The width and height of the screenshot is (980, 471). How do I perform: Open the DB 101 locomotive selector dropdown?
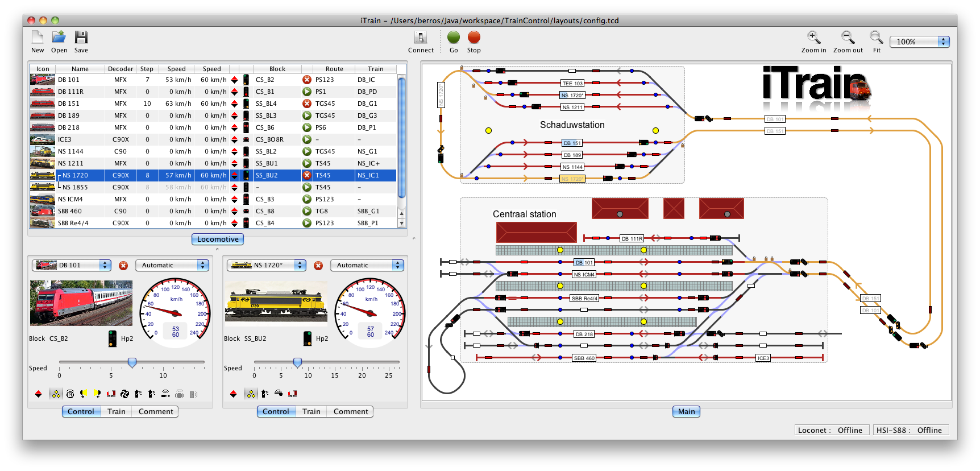pos(72,265)
